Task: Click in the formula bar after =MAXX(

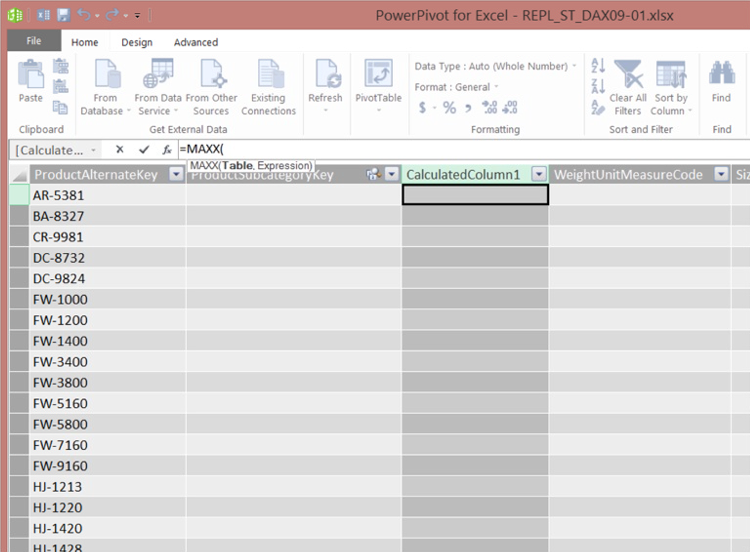Action: pos(224,149)
